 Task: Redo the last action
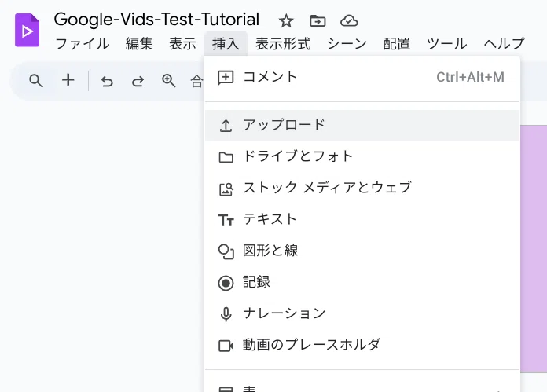tap(138, 81)
